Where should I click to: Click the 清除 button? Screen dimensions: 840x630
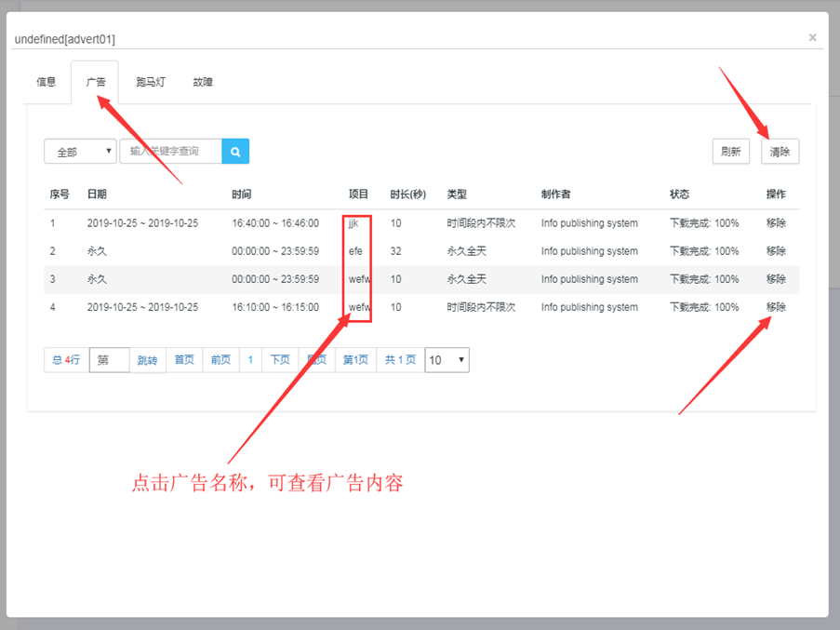(780, 152)
